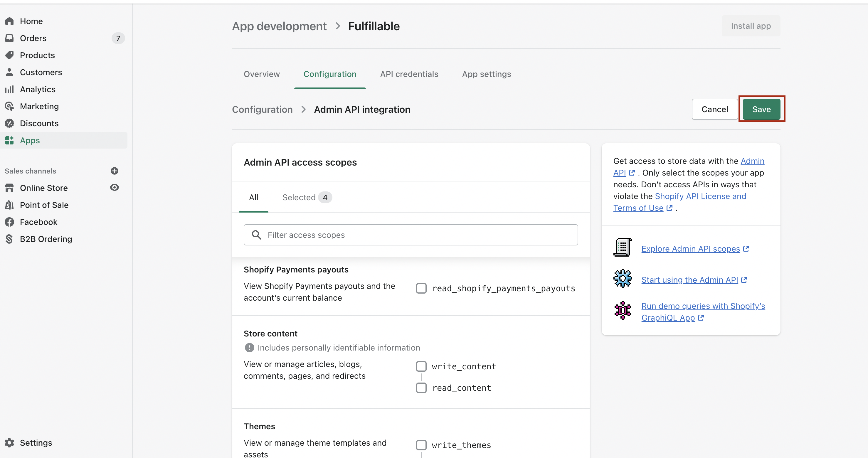Click the blue gear icon for Admin API

click(x=623, y=278)
